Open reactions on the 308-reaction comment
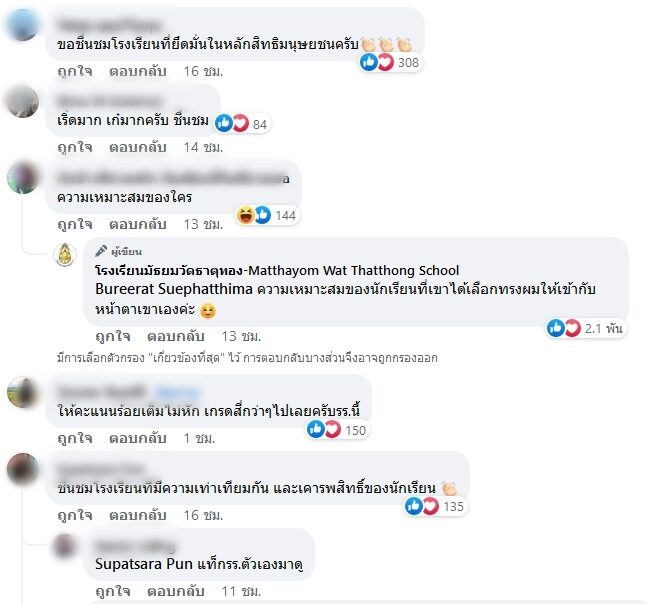 [x=390, y=62]
